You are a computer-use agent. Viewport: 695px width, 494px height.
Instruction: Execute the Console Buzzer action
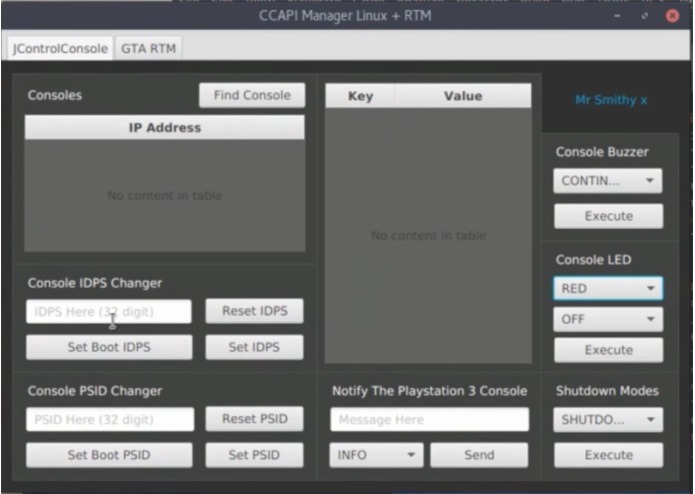coord(609,216)
